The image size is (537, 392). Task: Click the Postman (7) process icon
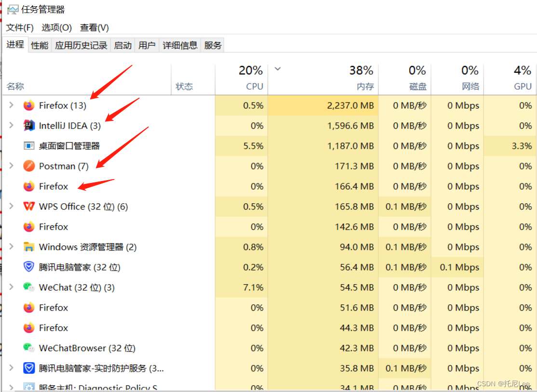29,166
